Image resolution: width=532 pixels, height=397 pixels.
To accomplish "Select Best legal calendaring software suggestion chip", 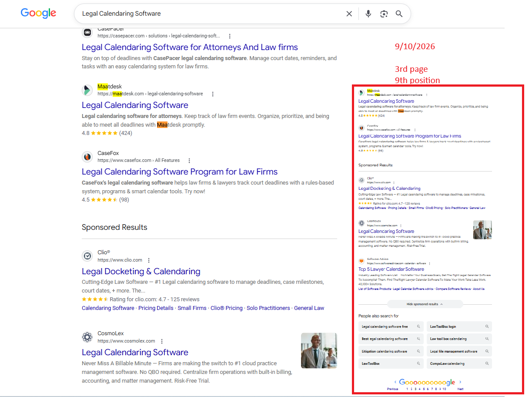I will pos(391,339).
